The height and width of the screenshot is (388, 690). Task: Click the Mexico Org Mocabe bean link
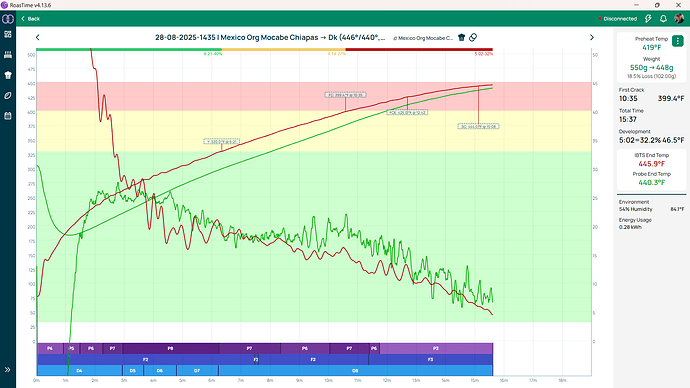click(423, 38)
